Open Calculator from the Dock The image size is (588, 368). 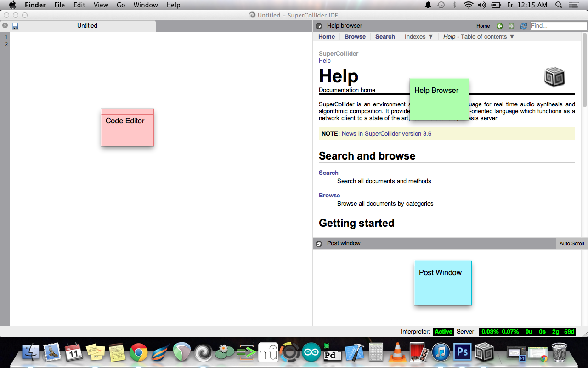pos(376,352)
